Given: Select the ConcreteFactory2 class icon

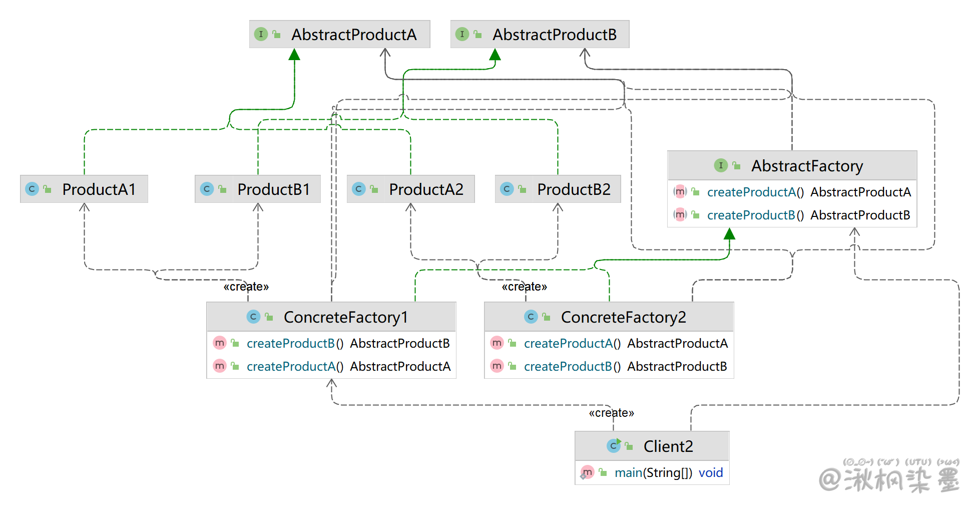Looking at the screenshot, I should point(531,317).
